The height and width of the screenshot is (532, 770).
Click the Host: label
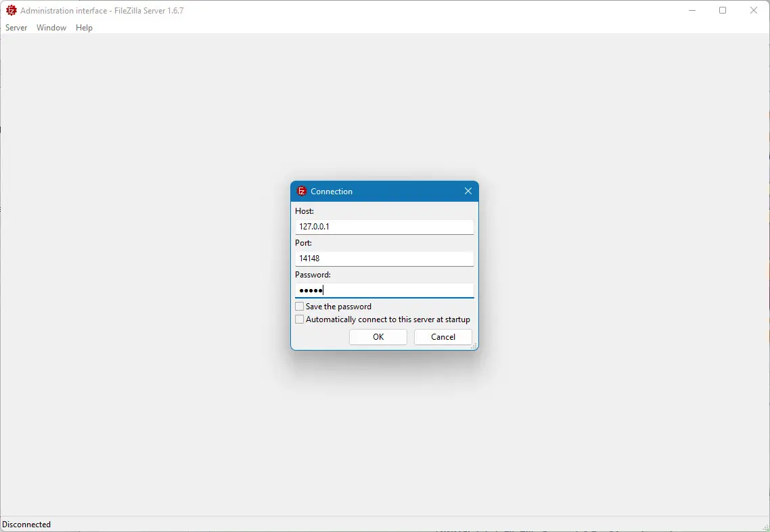click(x=304, y=211)
